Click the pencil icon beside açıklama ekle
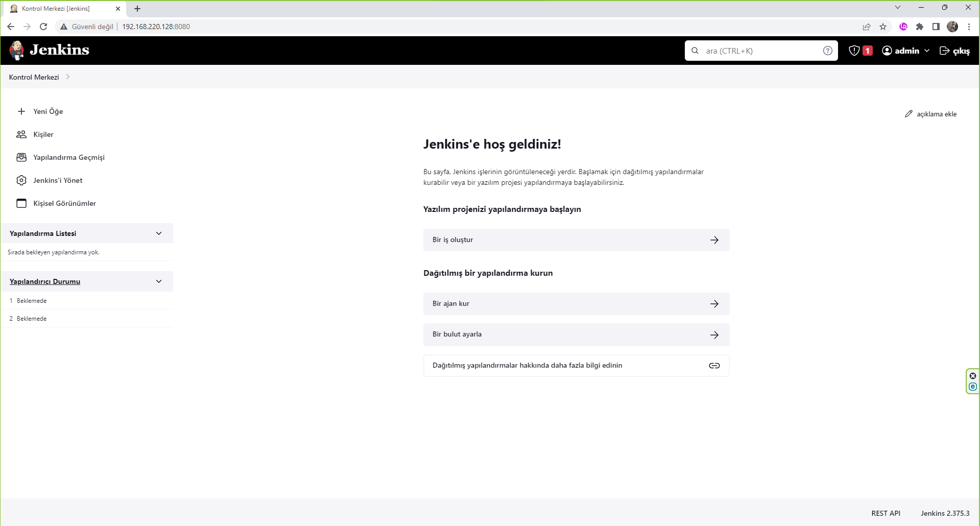The width and height of the screenshot is (980, 526). (909, 114)
